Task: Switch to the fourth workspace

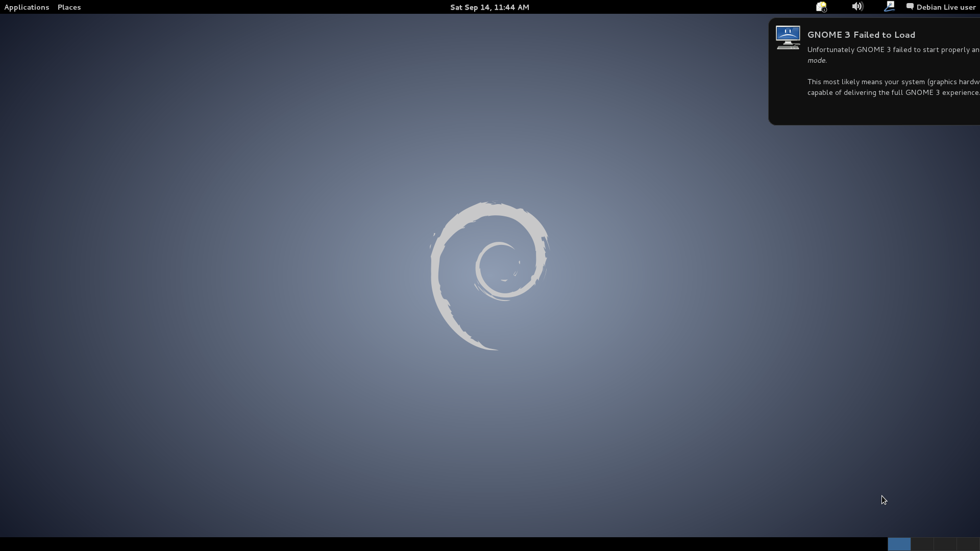Action: 968,544
